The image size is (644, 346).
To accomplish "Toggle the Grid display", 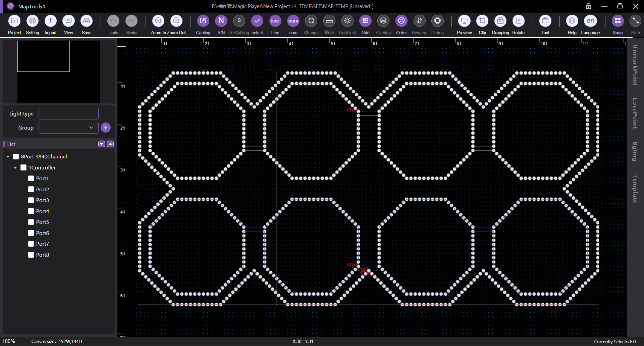I will click(365, 21).
